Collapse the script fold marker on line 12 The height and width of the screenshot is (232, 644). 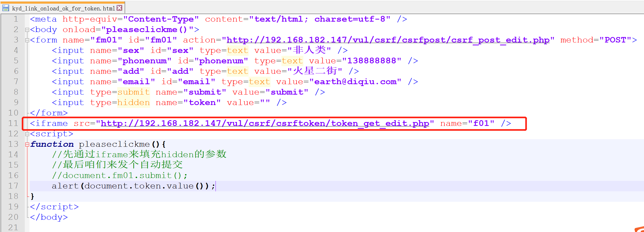pos(27,134)
